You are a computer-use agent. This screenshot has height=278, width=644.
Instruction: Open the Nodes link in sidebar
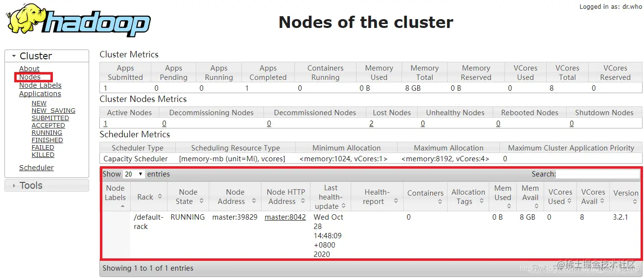[30, 77]
